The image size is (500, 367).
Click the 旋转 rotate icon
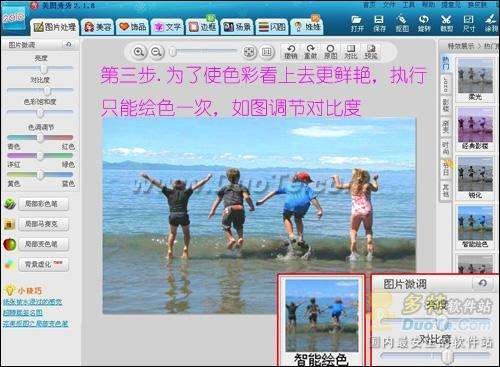[424, 23]
